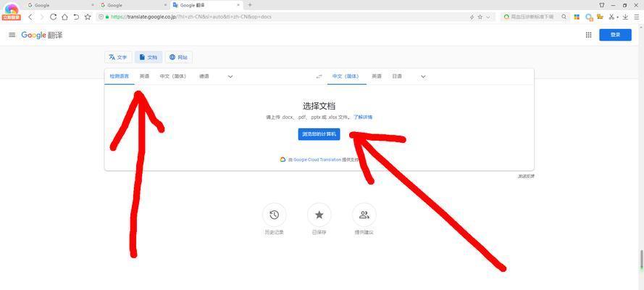Viewport: 644px width, 290px height.
Task: Select the 文档 documents mode tab
Action: point(149,57)
